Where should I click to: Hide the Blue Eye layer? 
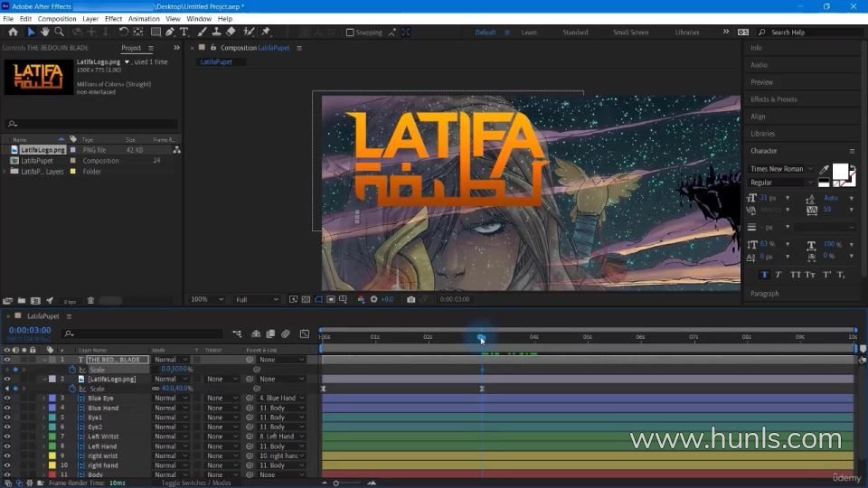pyautogui.click(x=7, y=399)
